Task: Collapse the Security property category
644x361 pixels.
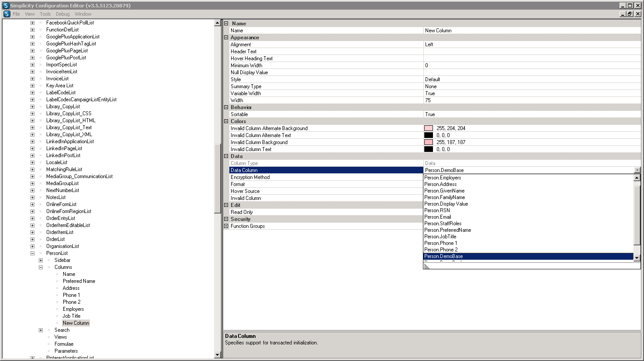Action: tap(226, 219)
